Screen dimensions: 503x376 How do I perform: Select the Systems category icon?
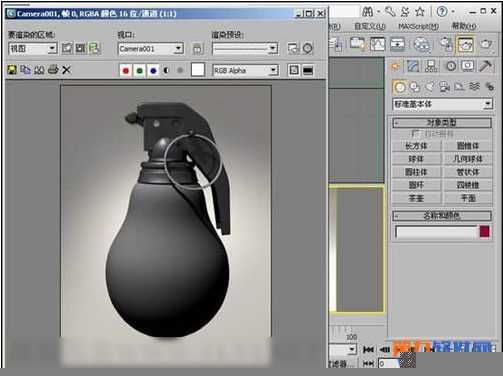click(489, 87)
